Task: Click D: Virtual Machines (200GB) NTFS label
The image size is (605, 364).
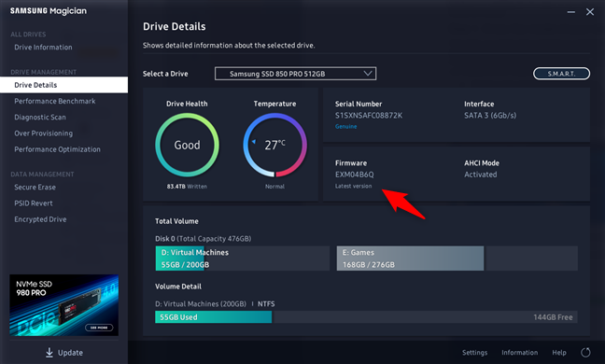Action: pos(215,304)
